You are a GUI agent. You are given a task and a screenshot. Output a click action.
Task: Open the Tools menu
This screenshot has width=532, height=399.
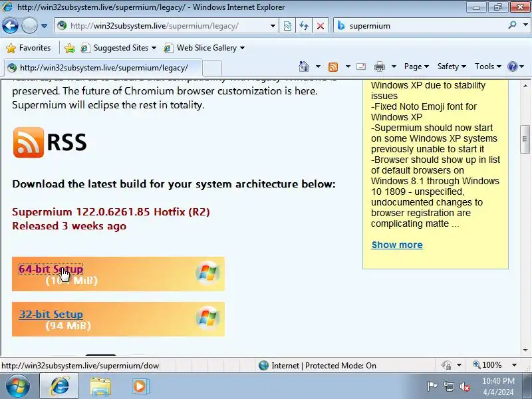click(x=488, y=66)
